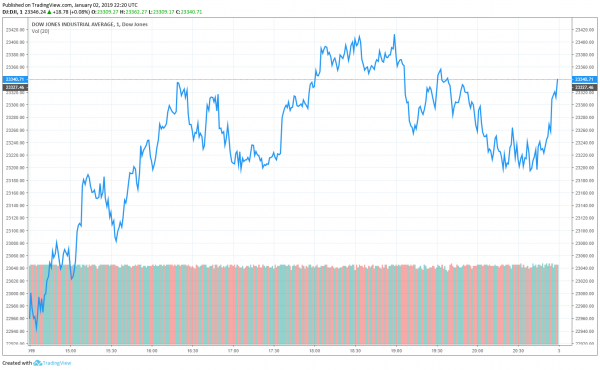Viewport: 600px width, 370px height.
Task: Select the DJ:DJI symbol label
Action: [x=10, y=12]
